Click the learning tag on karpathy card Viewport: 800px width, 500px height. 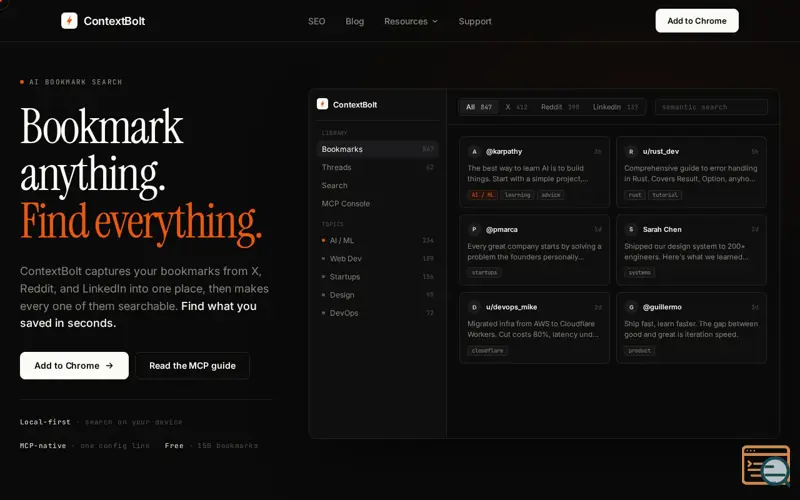pos(517,195)
